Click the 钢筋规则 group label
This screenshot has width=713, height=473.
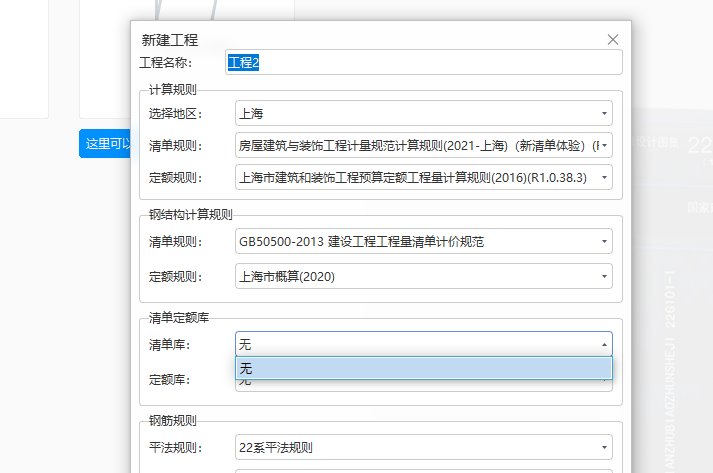pyautogui.click(x=172, y=420)
